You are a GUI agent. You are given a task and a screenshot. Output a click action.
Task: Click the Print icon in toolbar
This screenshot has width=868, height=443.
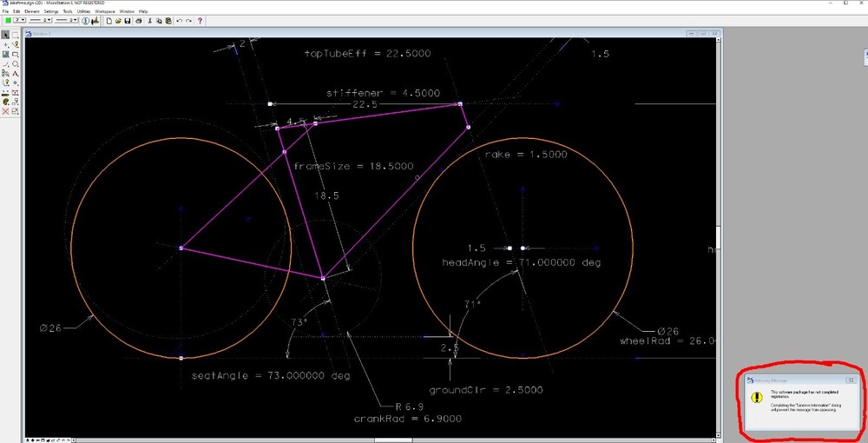coord(139,20)
